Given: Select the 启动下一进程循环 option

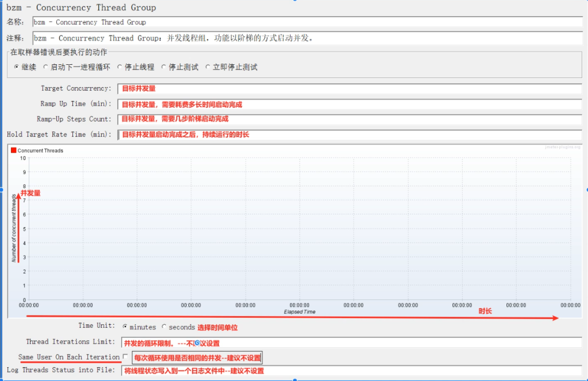Looking at the screenshot, I should tap(46, 67).
